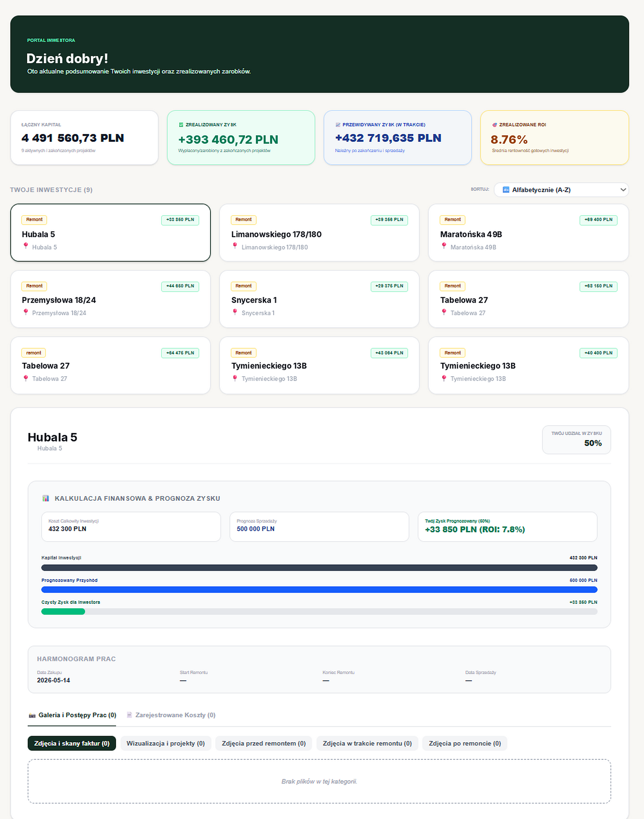Click the bar chart icon beside Kalkulacja Finansowa
Viewport: 644px width, 819px height.
tap(46, 498)
